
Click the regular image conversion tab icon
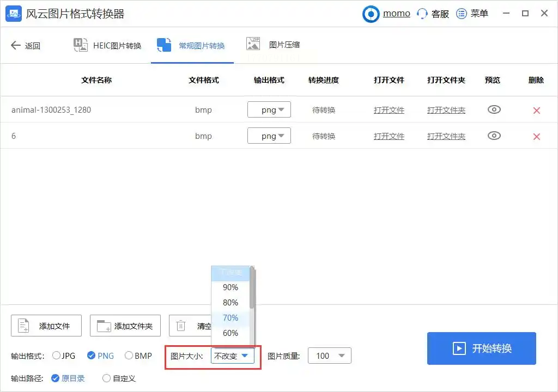pos(164,45)
